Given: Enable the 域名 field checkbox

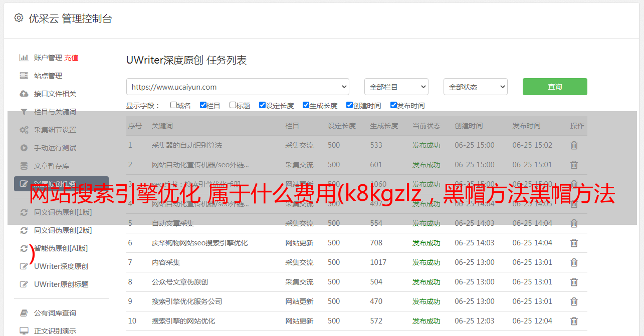Looking at the screenshot, I should point(173,105).
